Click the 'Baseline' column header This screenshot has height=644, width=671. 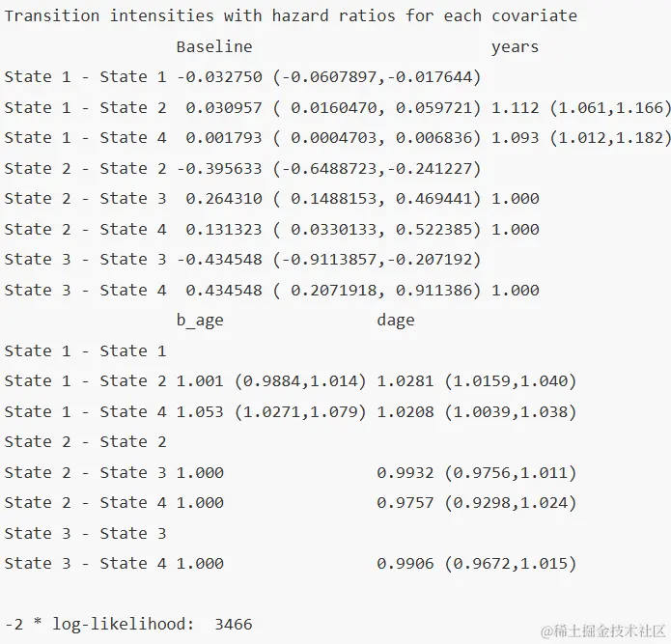pyautogui.click(x=213, y=46)
